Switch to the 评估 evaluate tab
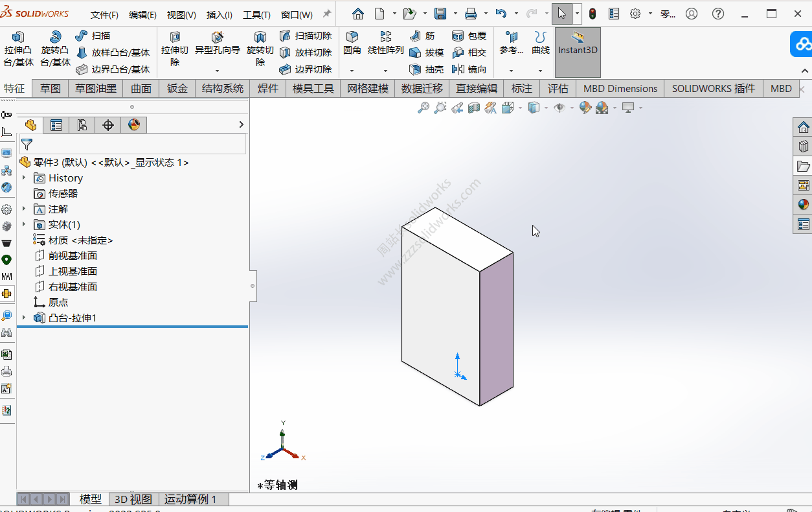Screen dimensions: 812x512 [558, 89]
